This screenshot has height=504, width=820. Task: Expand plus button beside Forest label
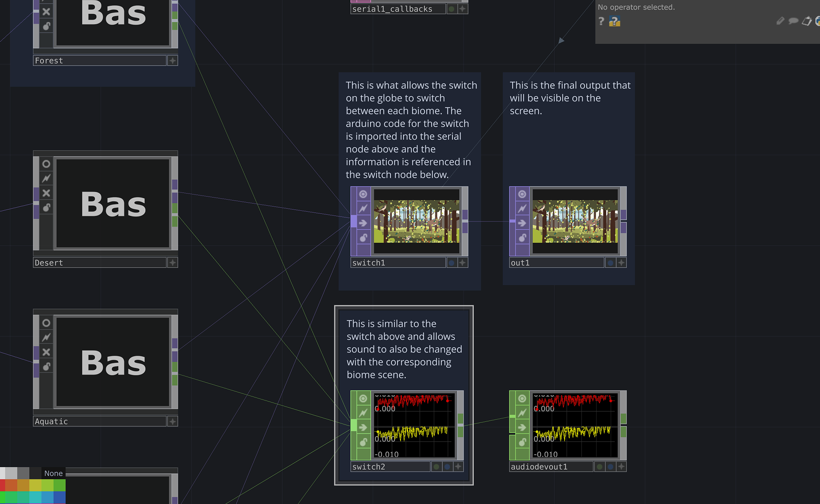click(x=173, y=61)
